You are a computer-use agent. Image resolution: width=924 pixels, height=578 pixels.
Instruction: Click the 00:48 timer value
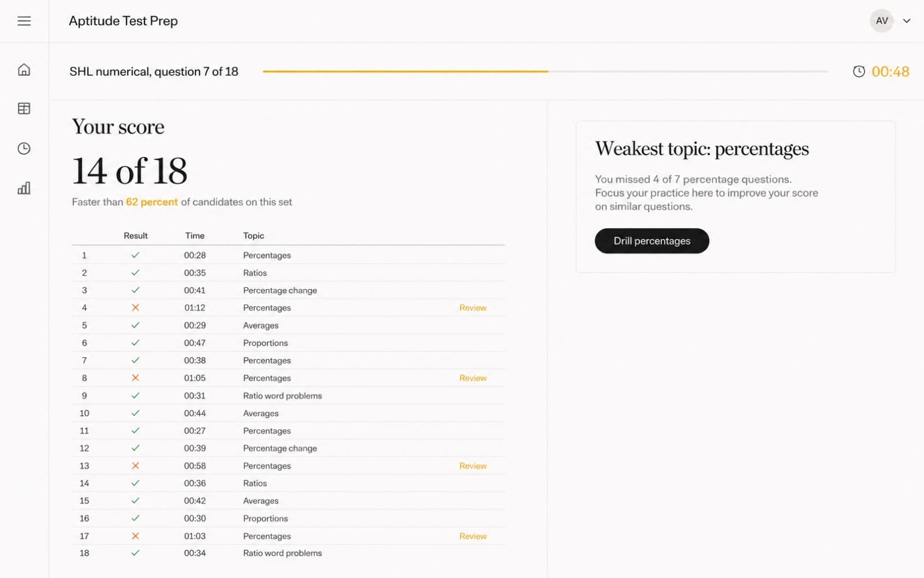[891, 72]
